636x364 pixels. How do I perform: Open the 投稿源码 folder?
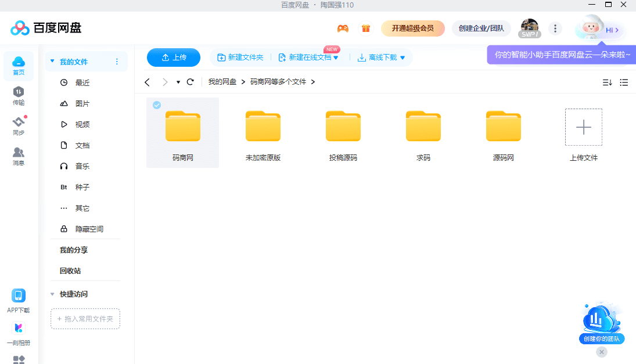(x=343, y=132)
